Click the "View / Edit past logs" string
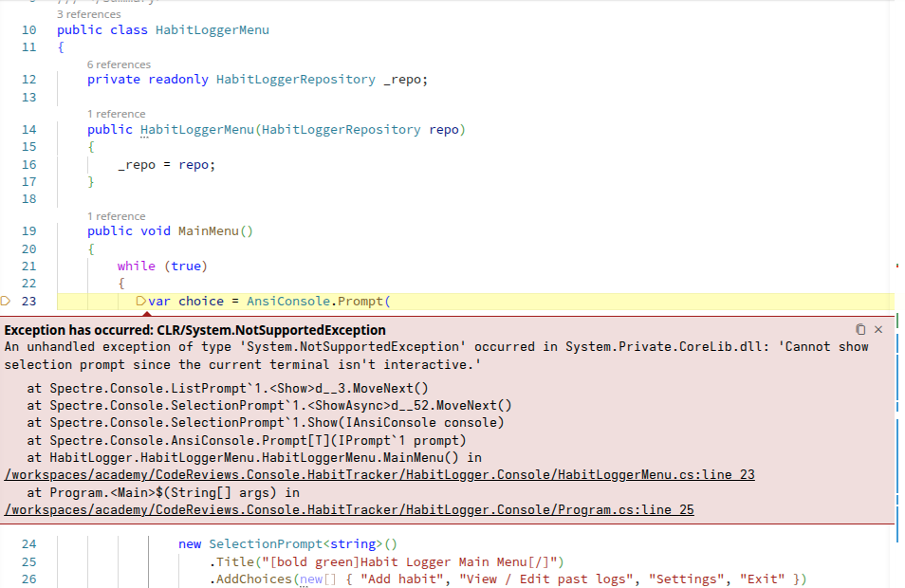This screenshot has height=588, width=905. pyautogui.click(x=546, y=579)
